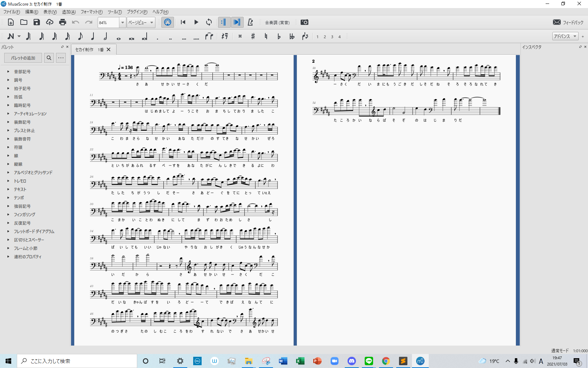Image resolution: width=588 pixels, height=368 pixels.
Task: Add a new workspace plus button
Action: click(583, 36)
